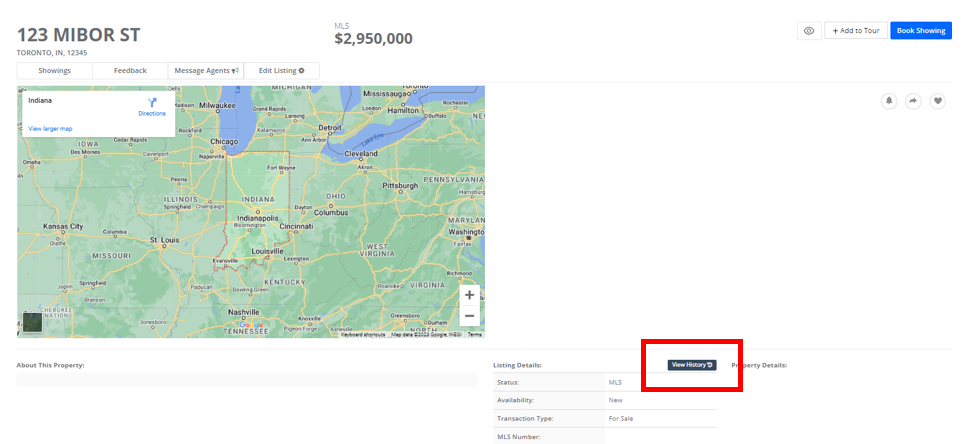
Task: Click TORONTO, IN, 12345 address line
Action: 52,53
